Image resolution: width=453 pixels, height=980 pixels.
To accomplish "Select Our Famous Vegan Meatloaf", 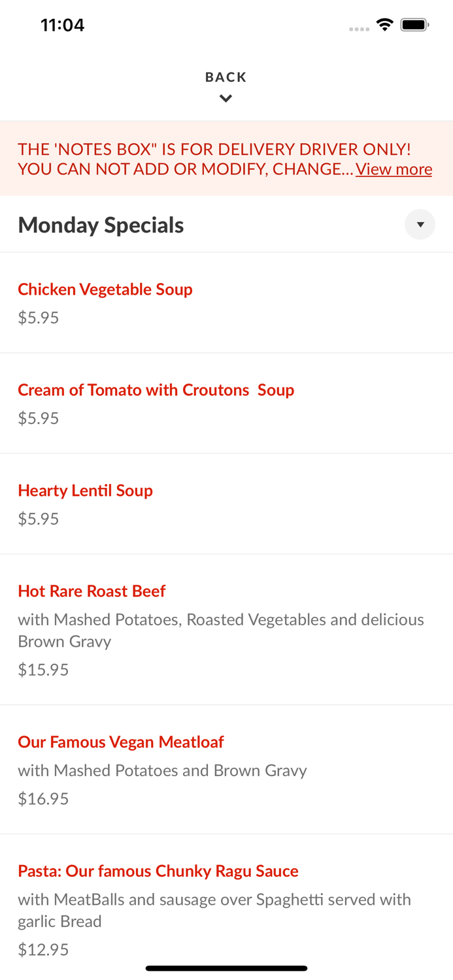I will [x=121, y=742].
